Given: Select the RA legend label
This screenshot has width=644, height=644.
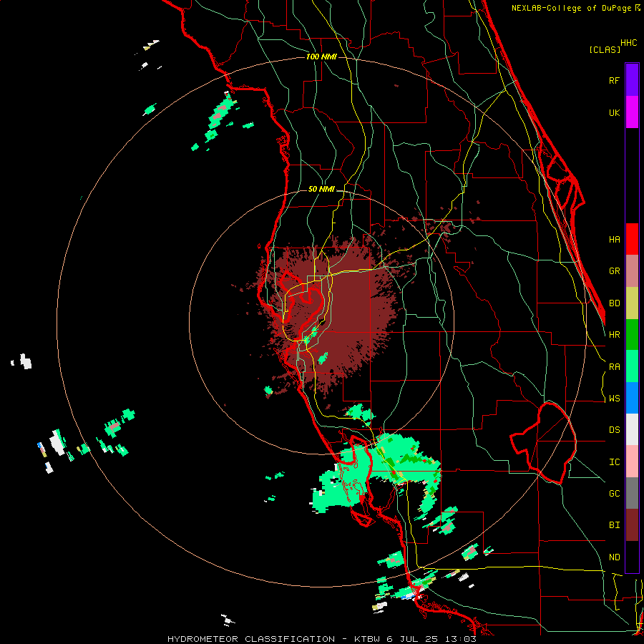Looking at the screenshot, I should 614,367.
